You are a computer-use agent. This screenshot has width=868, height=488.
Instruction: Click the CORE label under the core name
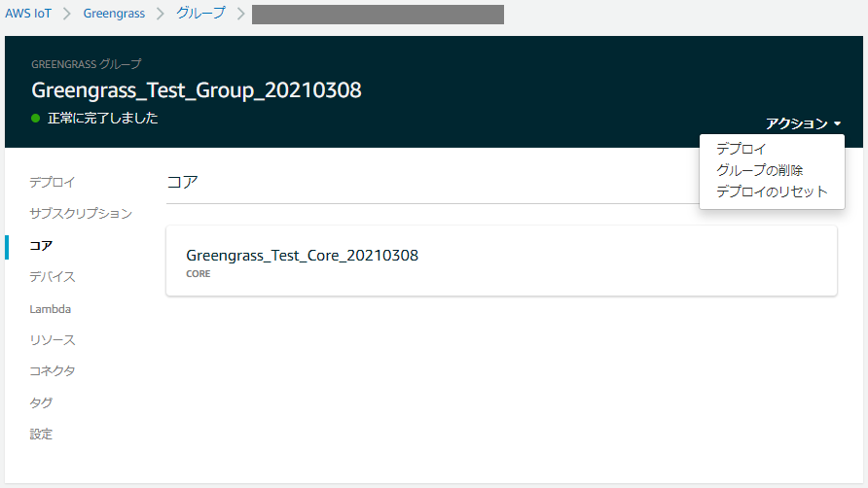[x=199, y=274]
